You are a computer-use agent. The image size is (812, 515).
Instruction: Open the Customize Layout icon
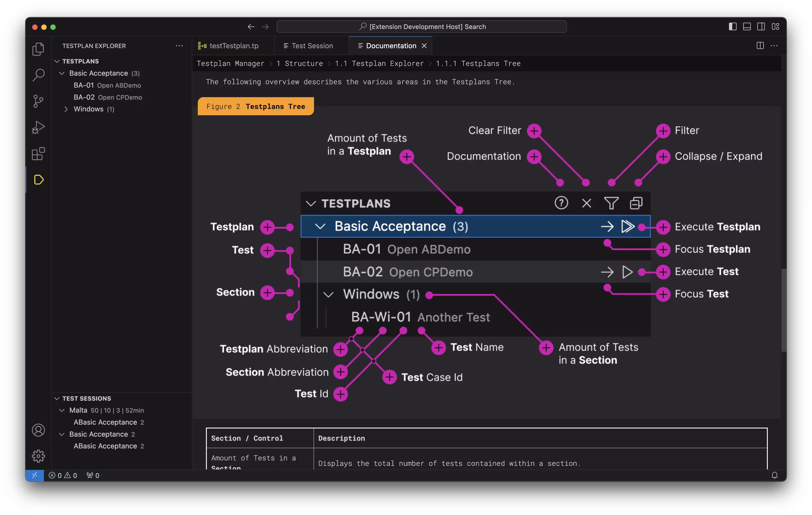[x=775, y=27]
